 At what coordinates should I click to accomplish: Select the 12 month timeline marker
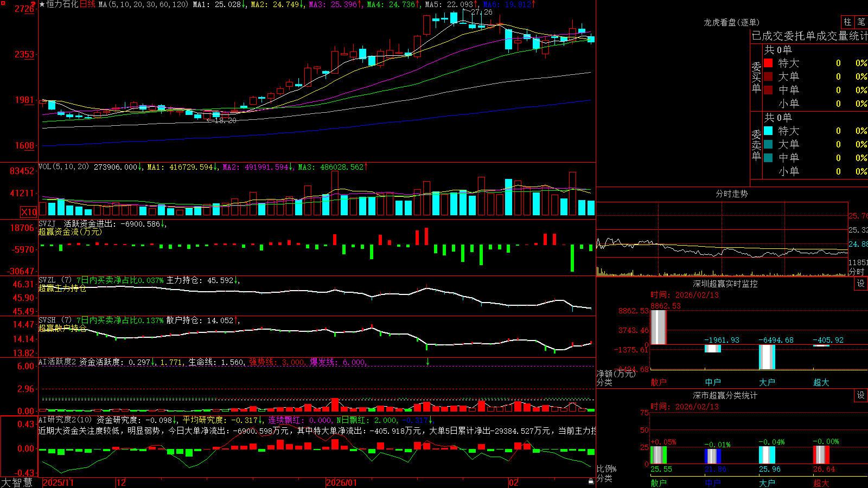(121, 483)
